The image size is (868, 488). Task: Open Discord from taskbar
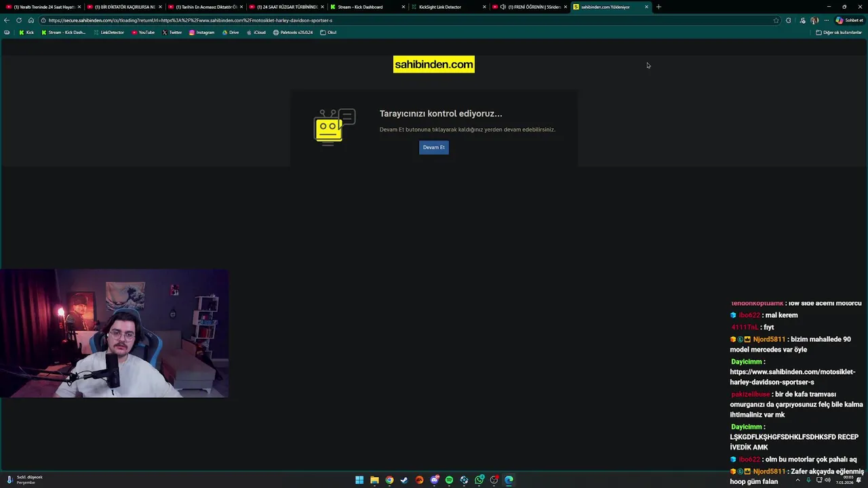434,480
